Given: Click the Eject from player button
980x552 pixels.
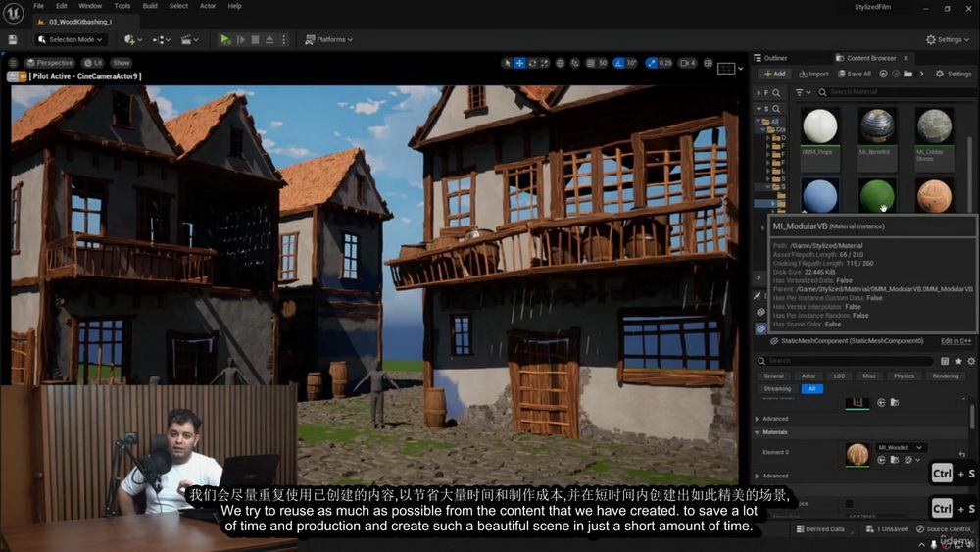Looking at the screenshot, I should click(x=269, y=39).
